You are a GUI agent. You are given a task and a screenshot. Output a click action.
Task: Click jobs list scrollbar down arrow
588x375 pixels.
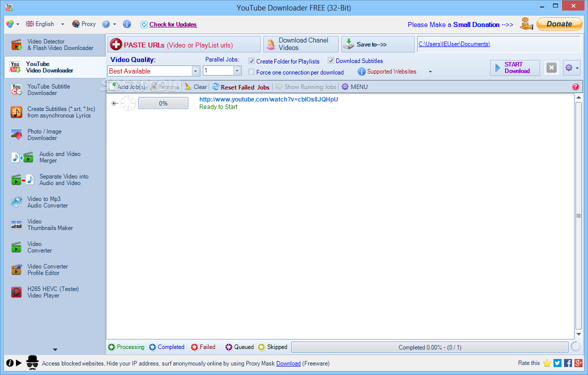point(579,334)
